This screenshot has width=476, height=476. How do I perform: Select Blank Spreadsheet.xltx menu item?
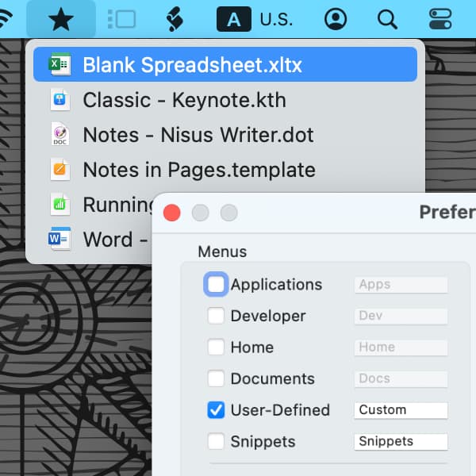pyautogui.click(x=225, y=64)
